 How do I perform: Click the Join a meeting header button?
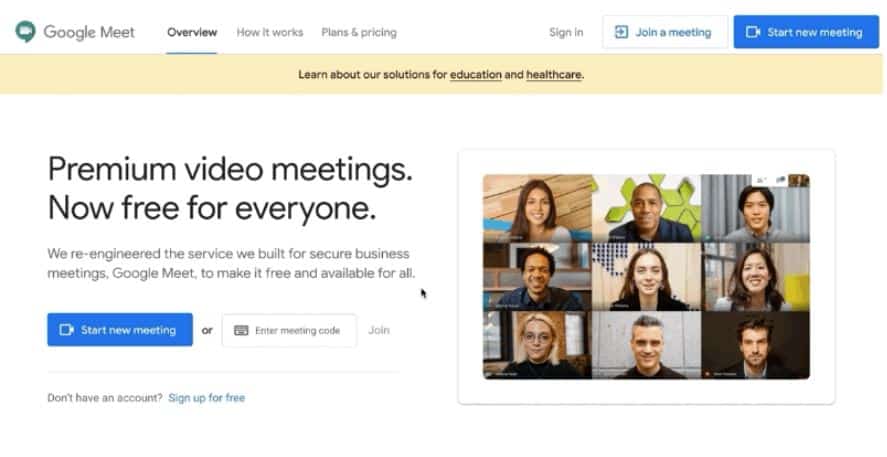click(x=665, y=32)
